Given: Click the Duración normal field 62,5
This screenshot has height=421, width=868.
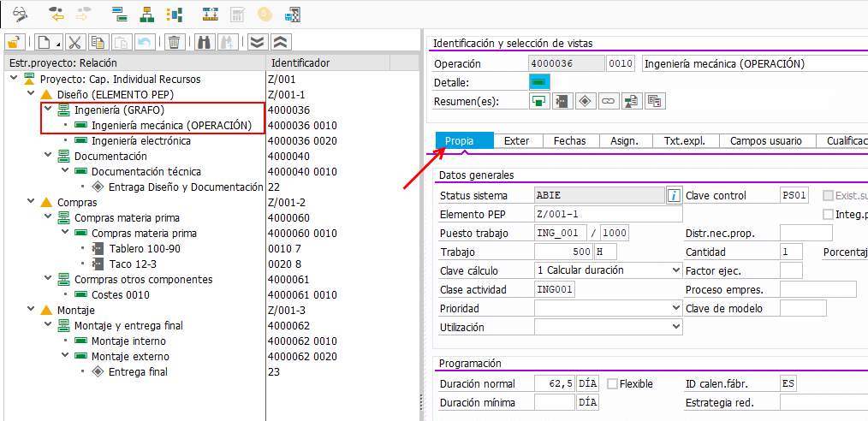Looking at the screenshot, I should pyautogui.click(x=555, y=384).
